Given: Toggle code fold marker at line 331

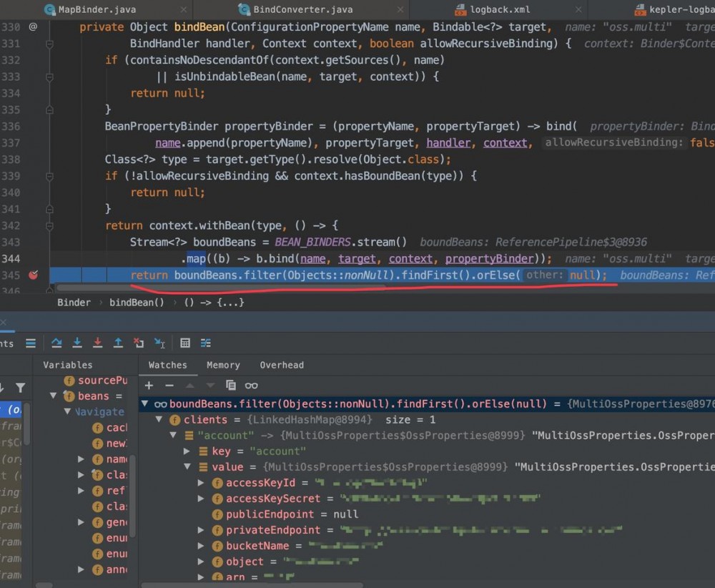Looking at the screenshot, I should (50, 44).
